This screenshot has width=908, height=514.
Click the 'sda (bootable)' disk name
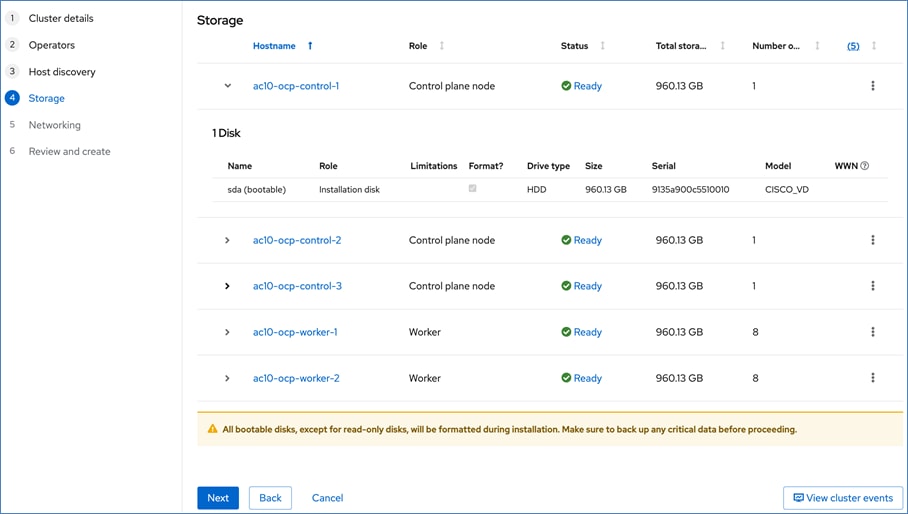coord(257,189)
